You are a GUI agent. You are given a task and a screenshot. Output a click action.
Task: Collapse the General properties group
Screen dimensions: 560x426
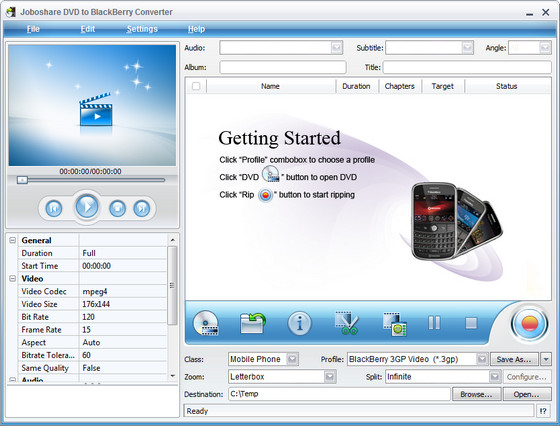(12, 240)
